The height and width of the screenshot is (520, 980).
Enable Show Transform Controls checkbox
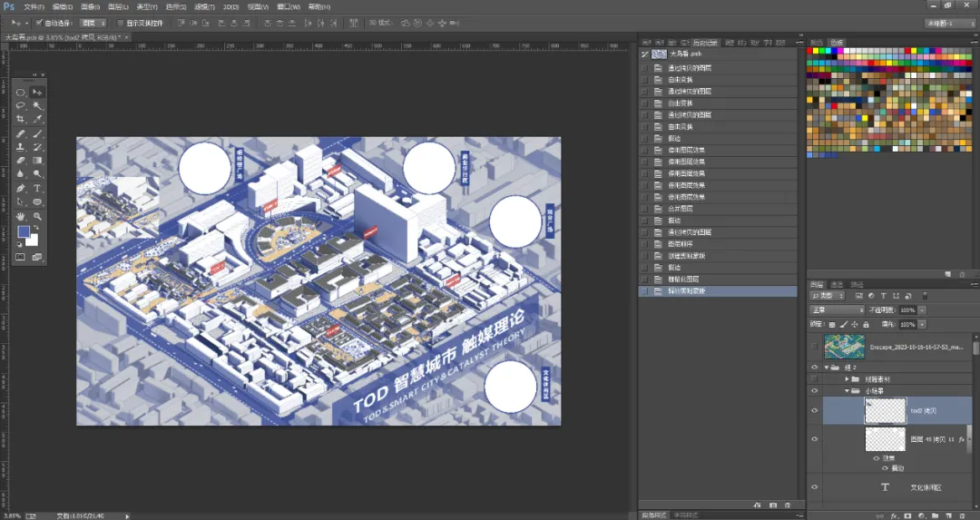coord(120,23)
